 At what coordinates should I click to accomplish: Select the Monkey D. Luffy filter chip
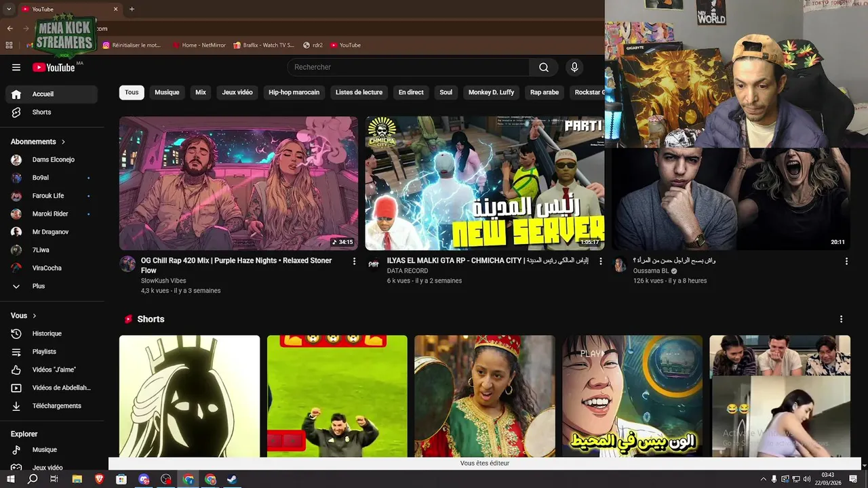point(491,92)
